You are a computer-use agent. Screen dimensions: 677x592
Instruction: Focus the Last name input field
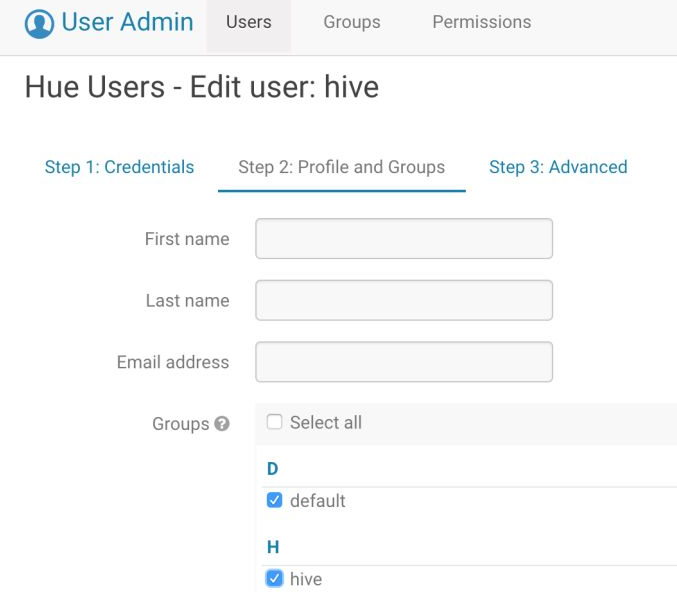404,301
